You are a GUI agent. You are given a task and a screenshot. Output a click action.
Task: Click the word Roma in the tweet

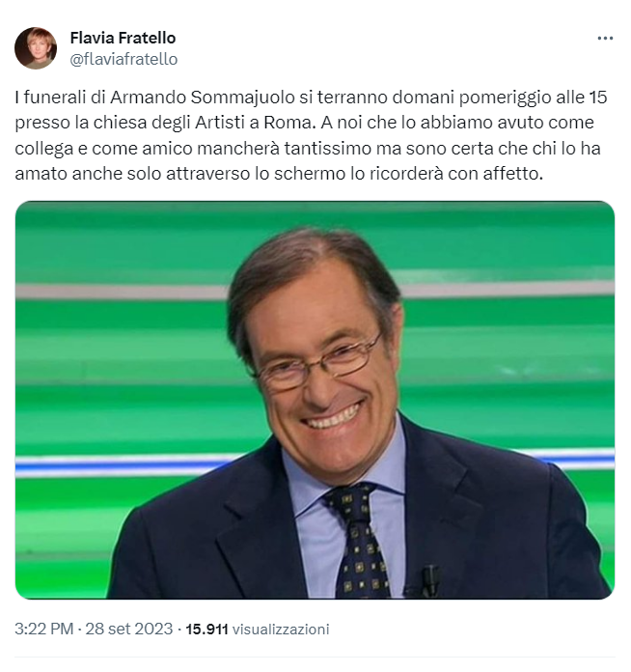(289, 123)
